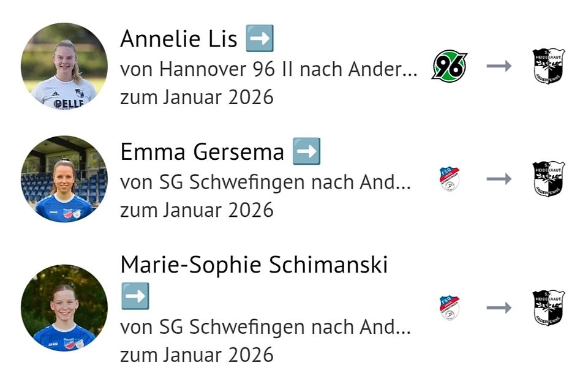Click blue arrow emoji below Marie-Sophie Schimanski name
The height and width of the screenshot is (392, 588).
coord(135,296)
